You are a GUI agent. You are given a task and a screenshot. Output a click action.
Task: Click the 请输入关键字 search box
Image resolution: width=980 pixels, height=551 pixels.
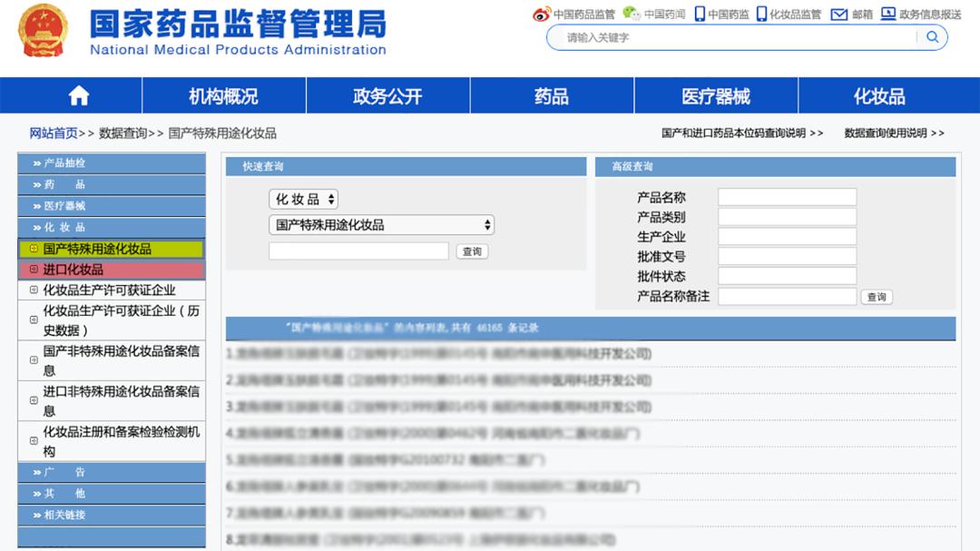tap(726, 37)
